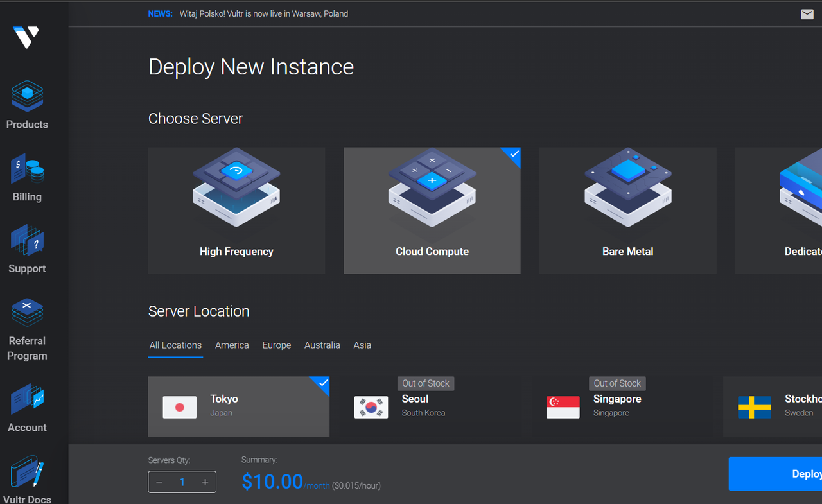Click the Seoul Out of Stock badge

[x=426, y=383]
